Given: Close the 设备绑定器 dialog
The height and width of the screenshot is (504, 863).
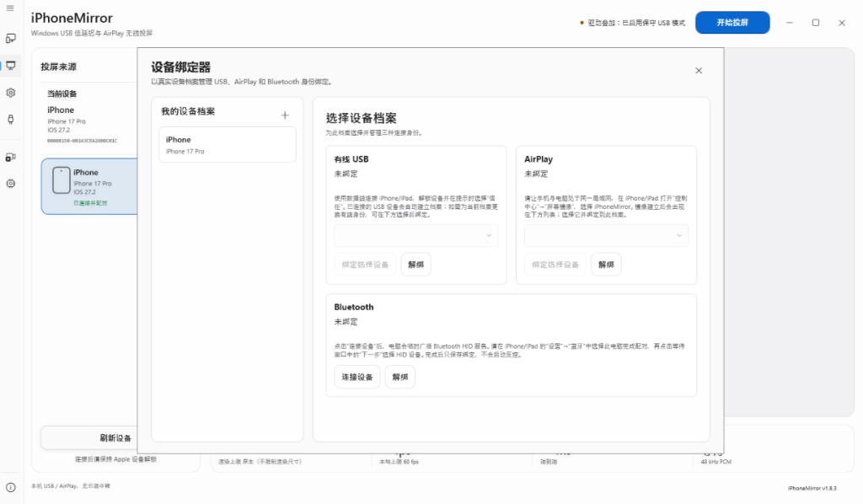Looking at the screenshot, I should point(699,71).
